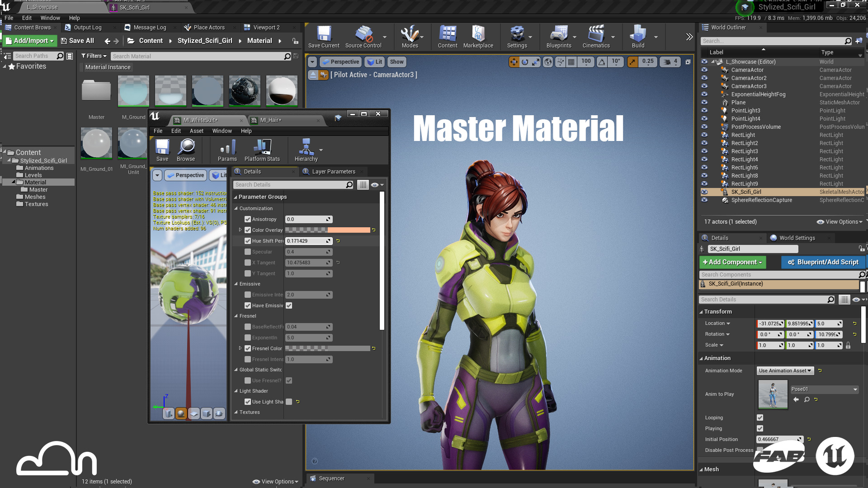Switch to the MI_Hair tab
The width and height of the screenshot is (868, 488).
coord(270,120)
